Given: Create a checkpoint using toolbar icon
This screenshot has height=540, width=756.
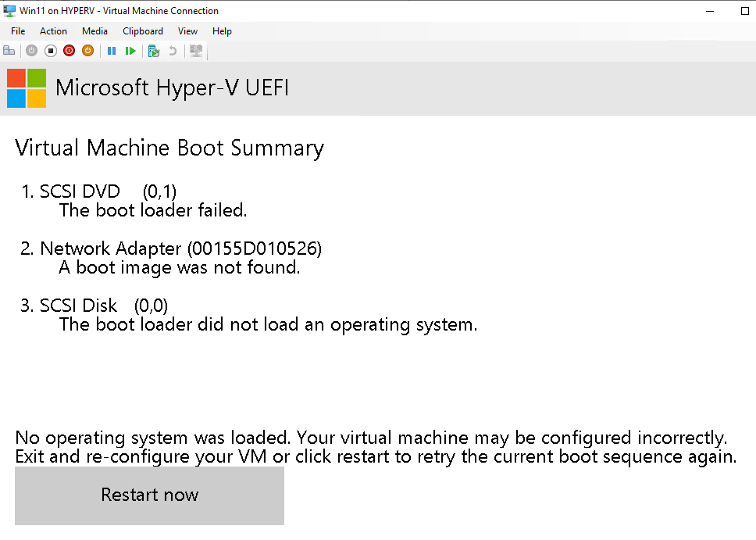Looking at the screenshot, I should pos(154,51).
